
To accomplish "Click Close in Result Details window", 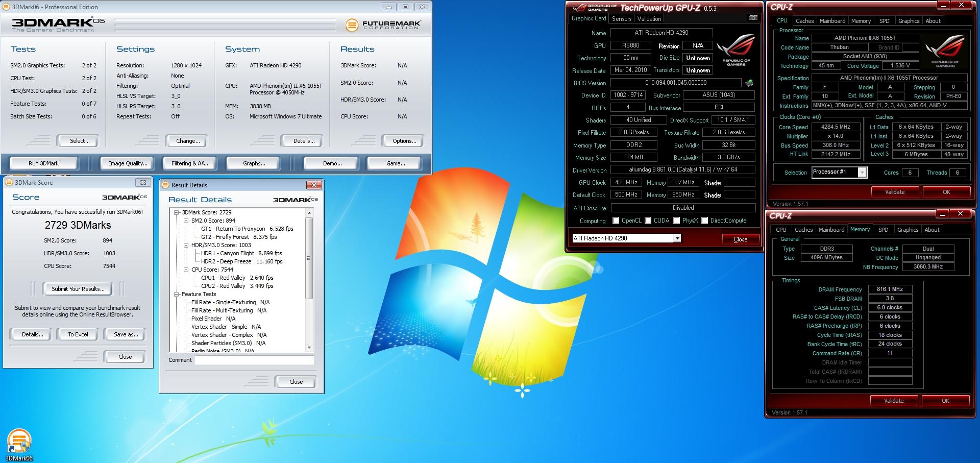I will 296,382.
